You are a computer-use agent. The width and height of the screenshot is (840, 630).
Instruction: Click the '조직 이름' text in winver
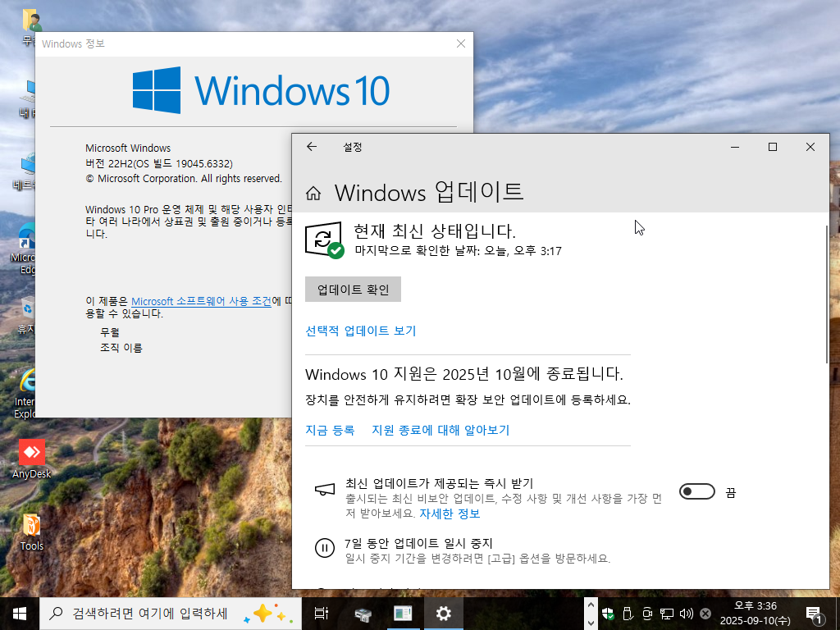point(121,348)
